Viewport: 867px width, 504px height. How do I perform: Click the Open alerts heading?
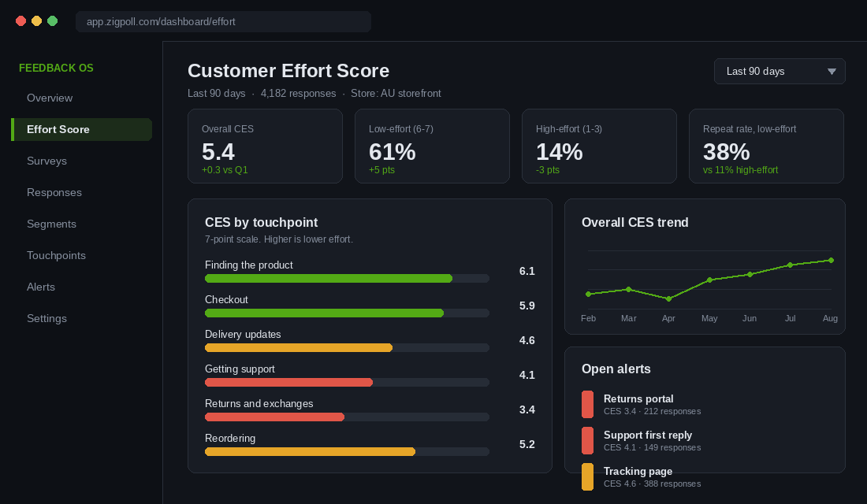(616, 369)
